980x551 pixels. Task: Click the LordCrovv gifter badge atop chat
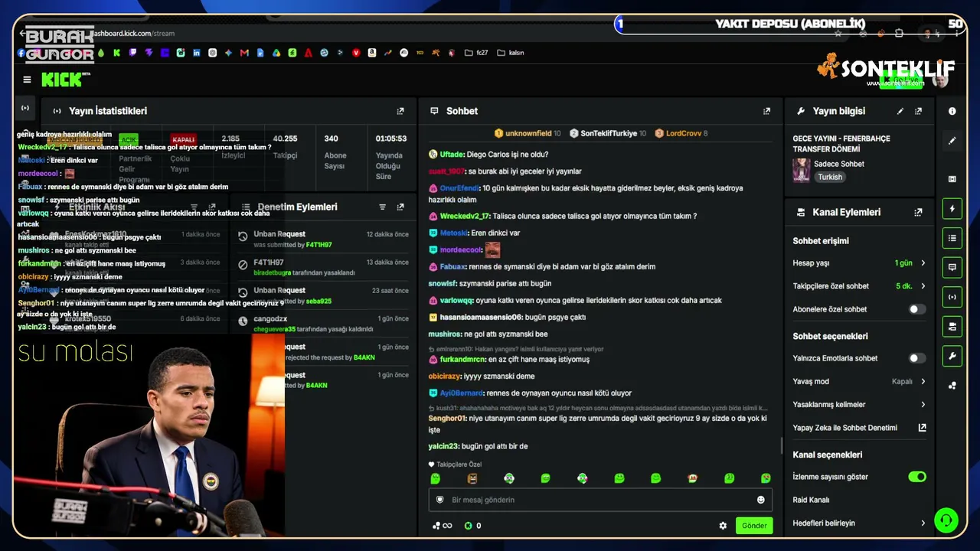coord(681,133)
